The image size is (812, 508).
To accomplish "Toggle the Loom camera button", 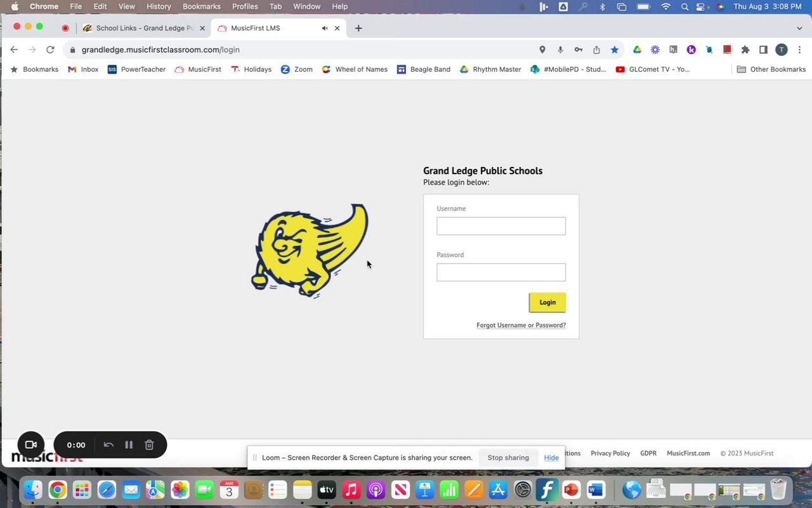I will pyautogui.click(x=30, y=444).
